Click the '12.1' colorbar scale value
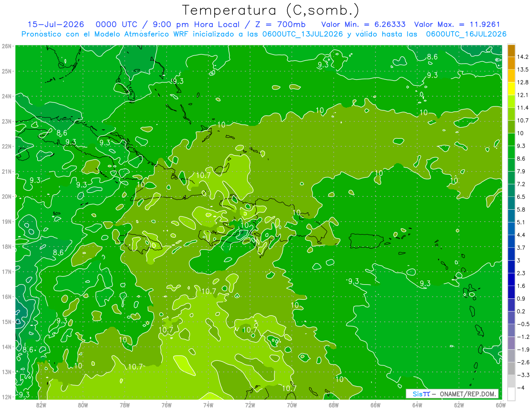Image resolution: width=532 pixels, height=411 pixels. 523,95
